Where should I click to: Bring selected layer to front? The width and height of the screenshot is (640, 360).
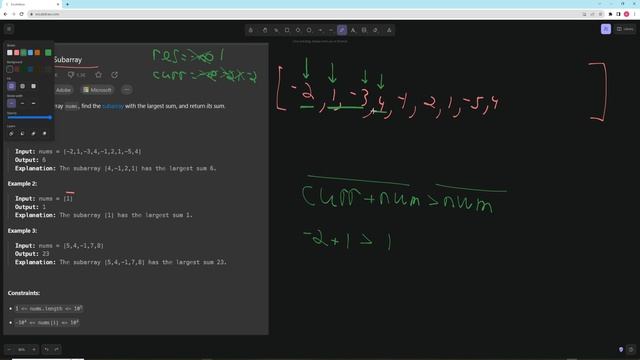(44, 133)
